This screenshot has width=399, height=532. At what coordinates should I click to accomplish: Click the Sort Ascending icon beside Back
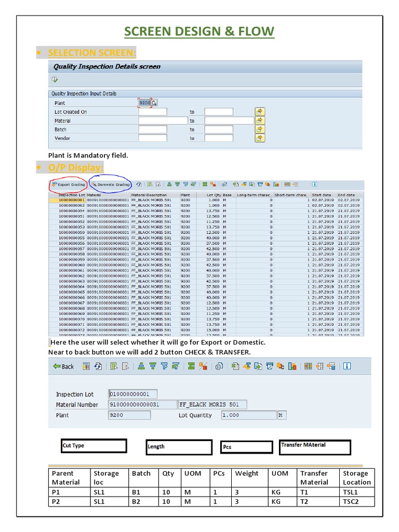pyautogui.click(x=141, y=366)
